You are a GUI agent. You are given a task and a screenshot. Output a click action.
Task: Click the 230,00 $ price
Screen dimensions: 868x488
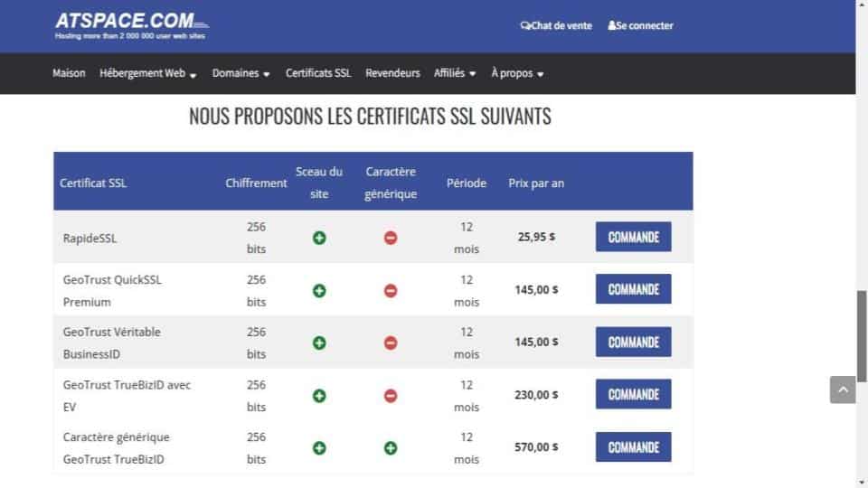(536, 395)
